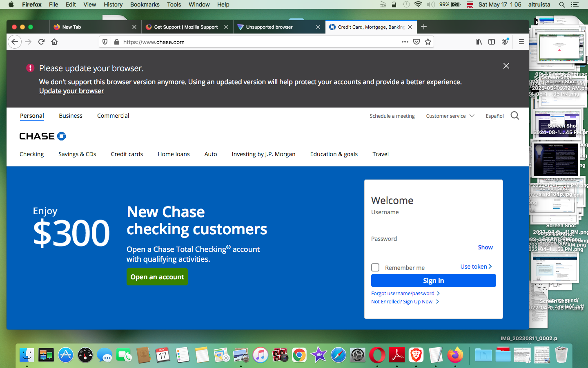Open macOS Spotlight search in menu bar
The image size is (588, 368).
pos(562,4)
